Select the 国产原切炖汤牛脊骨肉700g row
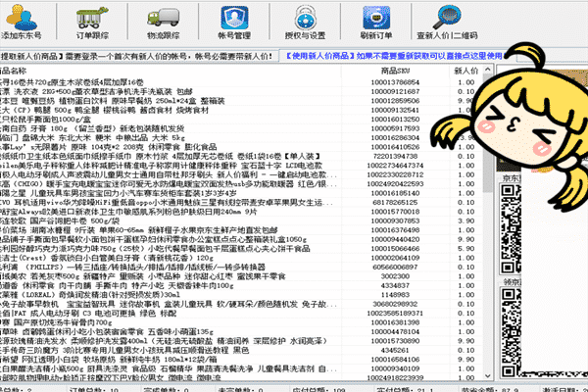This screenshot has height=392, width=588. point(240,322)
